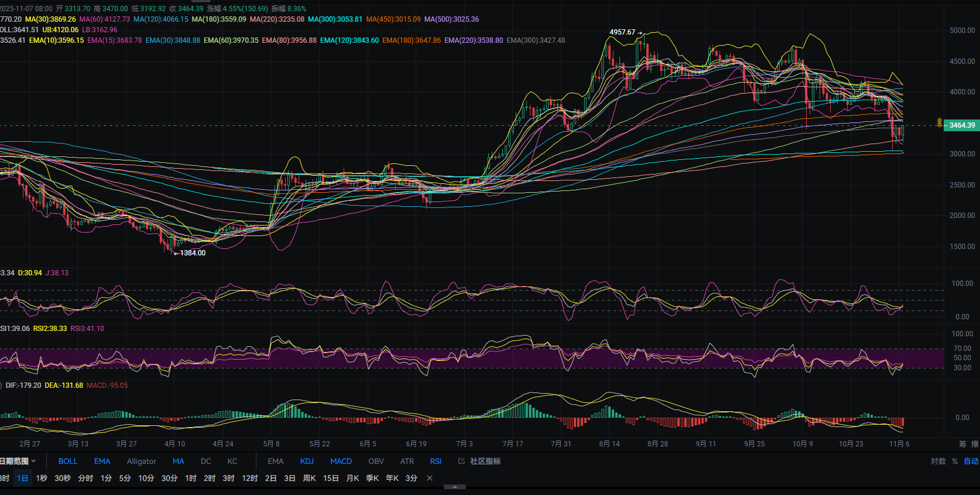Enable the OBV indicator
Viewport: 980px width, 495px height.
tap(376, 461)
